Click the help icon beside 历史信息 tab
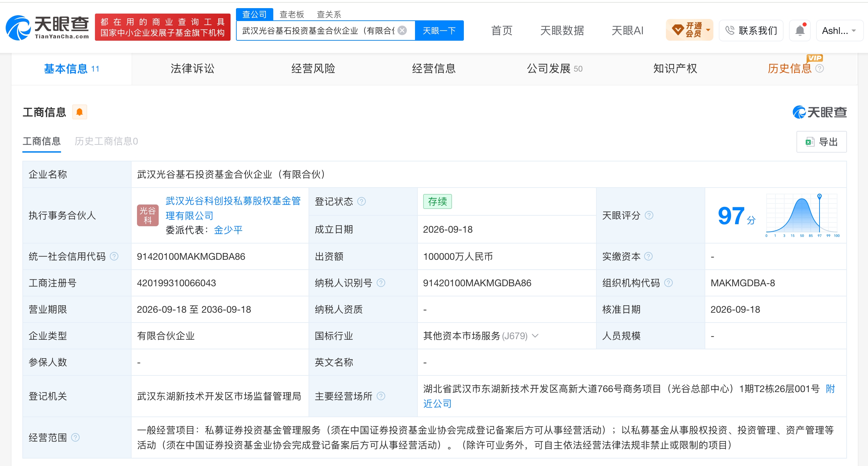 click(820, 69)
